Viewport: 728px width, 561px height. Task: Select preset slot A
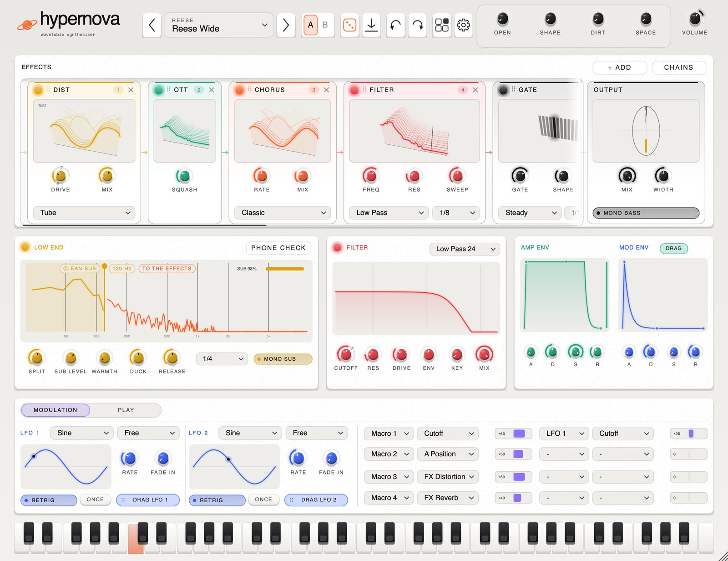[310, 25]
